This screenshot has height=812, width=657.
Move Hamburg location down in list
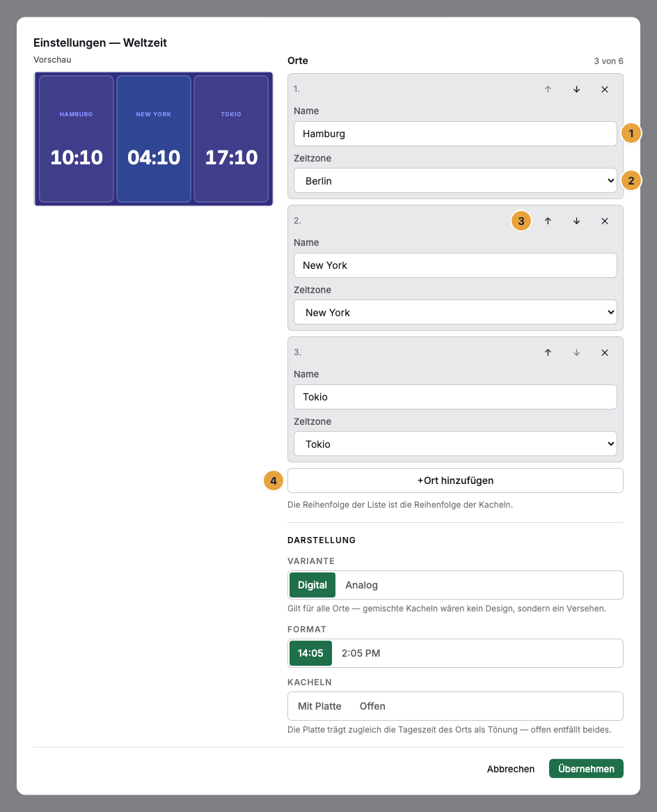tap(576, 90)
